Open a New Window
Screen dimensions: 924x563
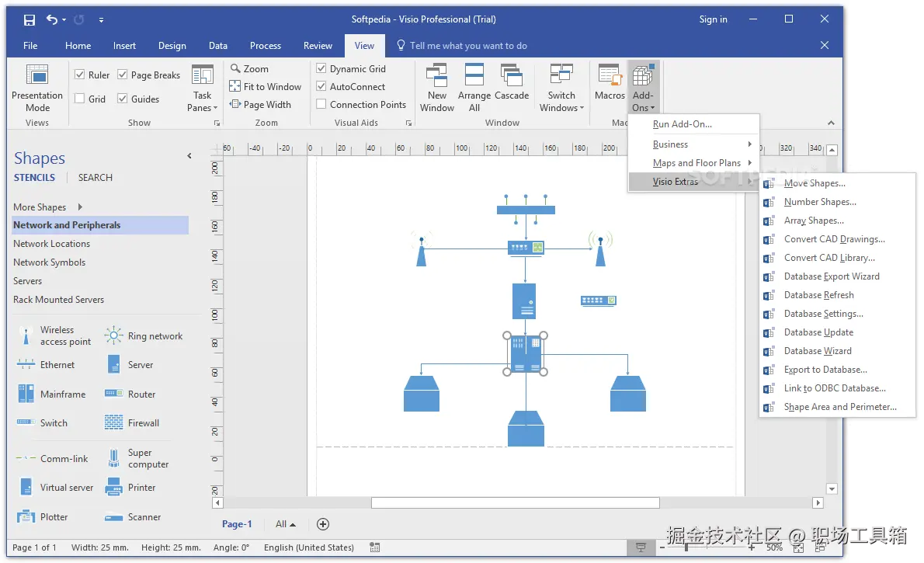tap(436, 89)
